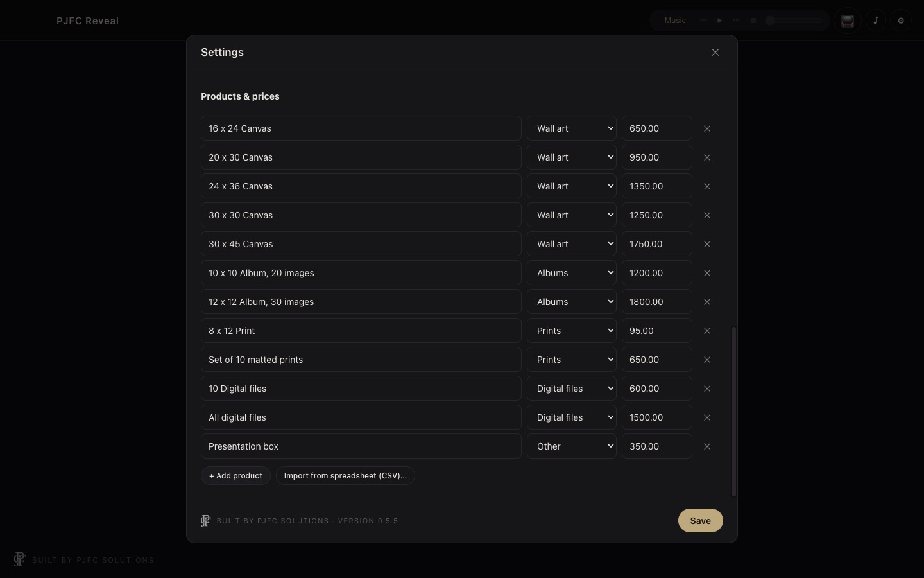Screen dimensions: 924x578
Task: Delete the 20 x 30 Canvas row
Action: coord(707,157)
